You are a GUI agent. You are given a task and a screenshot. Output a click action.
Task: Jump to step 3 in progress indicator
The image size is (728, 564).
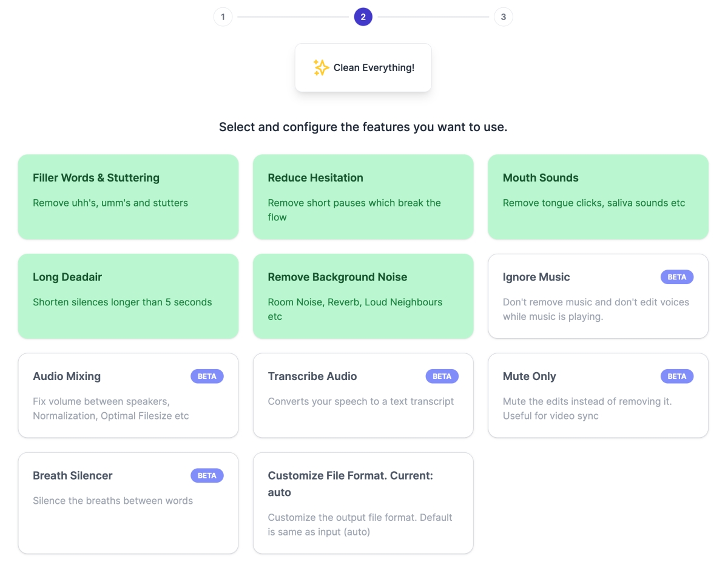(503, 17)
